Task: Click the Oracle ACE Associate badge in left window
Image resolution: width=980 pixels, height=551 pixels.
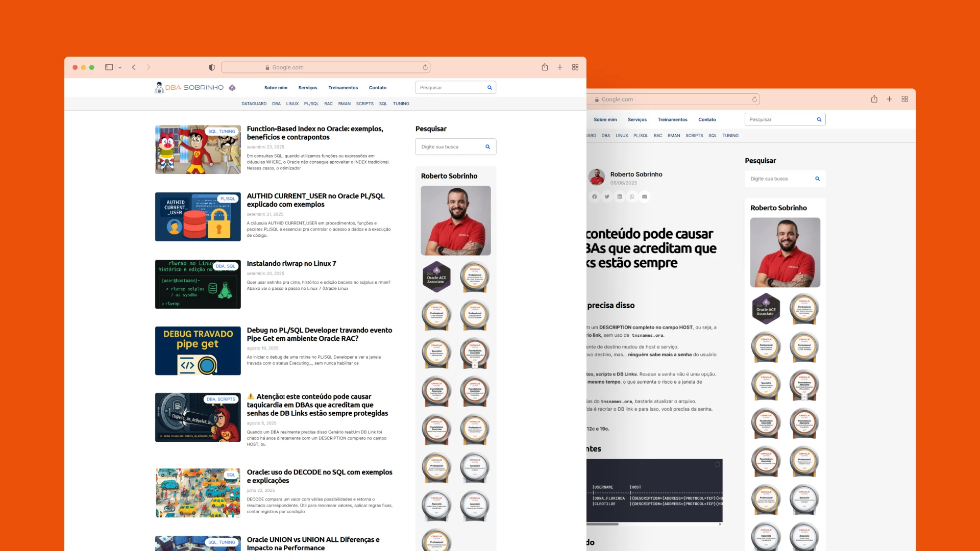Action: point(436,277)
